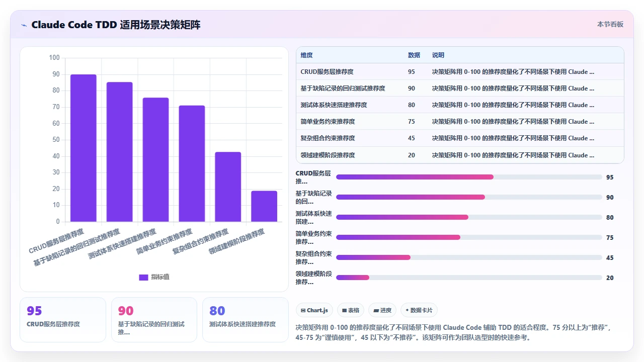Click the value 20 in the table
Viewport: 644px width, 362px height.
(x=412, y=155)
